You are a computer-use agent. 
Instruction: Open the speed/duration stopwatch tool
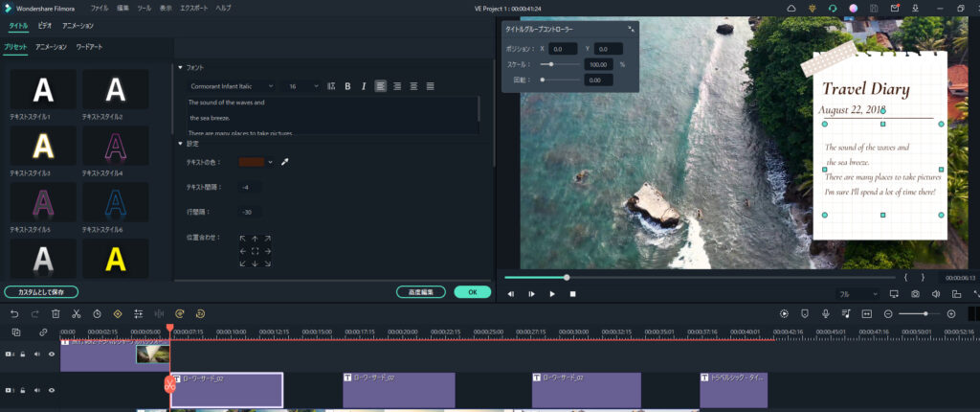(x=97, y=313)
